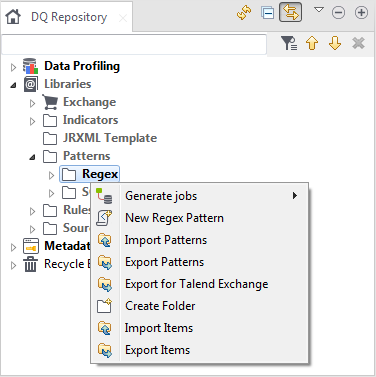Choose Create Folder from the menu
Viewport: 376px width, 377px height.
click(199, 306)
